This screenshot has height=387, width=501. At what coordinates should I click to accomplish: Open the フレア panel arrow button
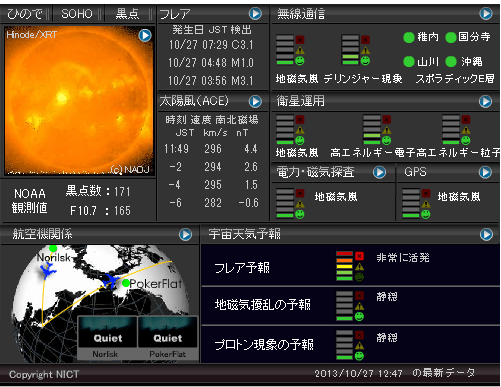[255, 14]
